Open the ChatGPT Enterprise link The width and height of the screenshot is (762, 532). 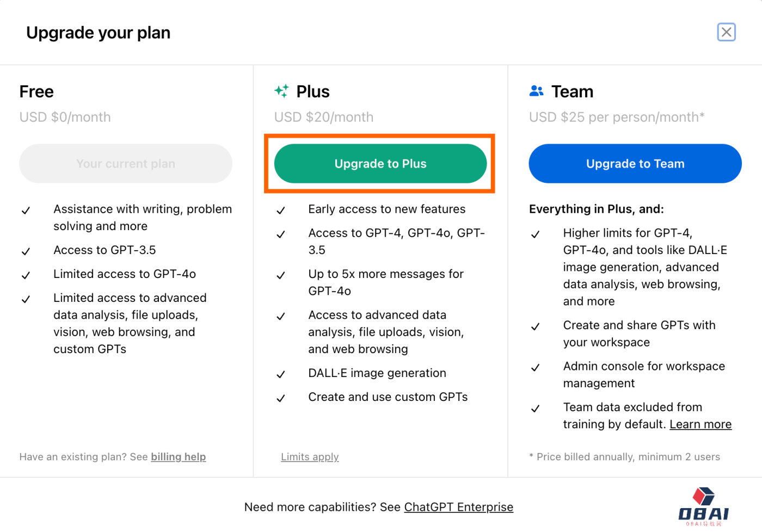coord(458,507)
